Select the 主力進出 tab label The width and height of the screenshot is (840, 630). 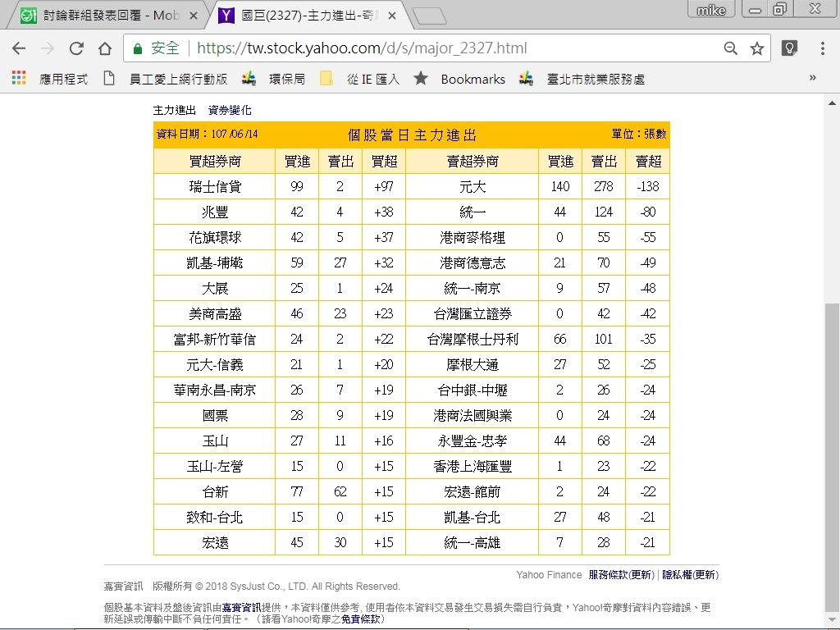pyautogui.click(x=175, y=111)
